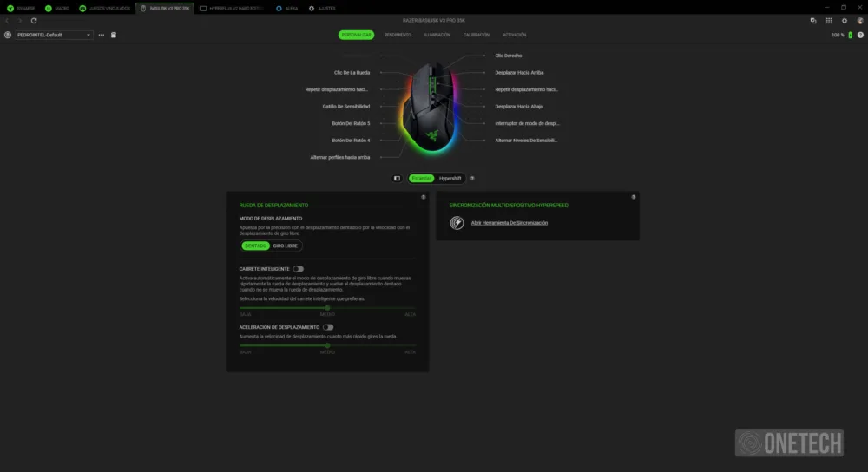Open help icon next to Hypershift
Viewport: 868px width, 472px height.
[472, 178]
